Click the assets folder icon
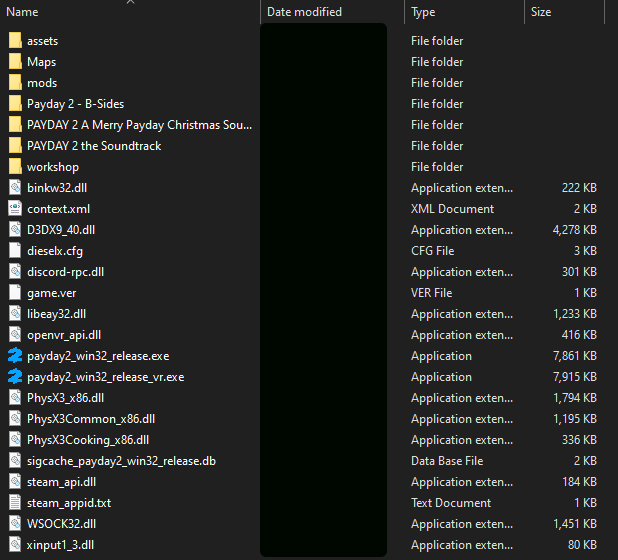This screenshot has width=618, height=560. coord(15,41)
